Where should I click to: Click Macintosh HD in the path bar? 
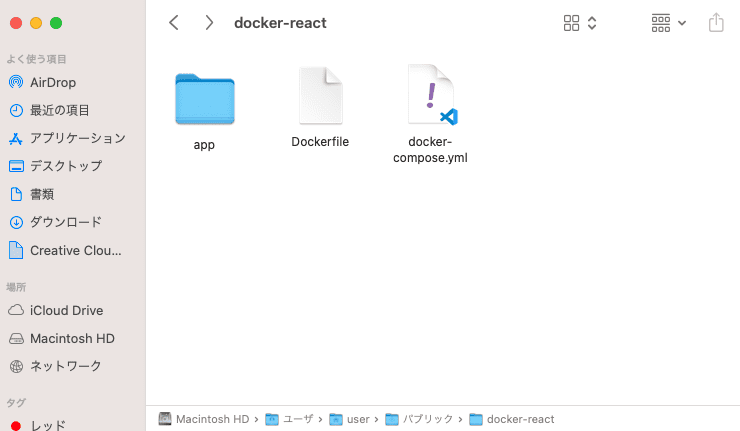coord(204,419)
